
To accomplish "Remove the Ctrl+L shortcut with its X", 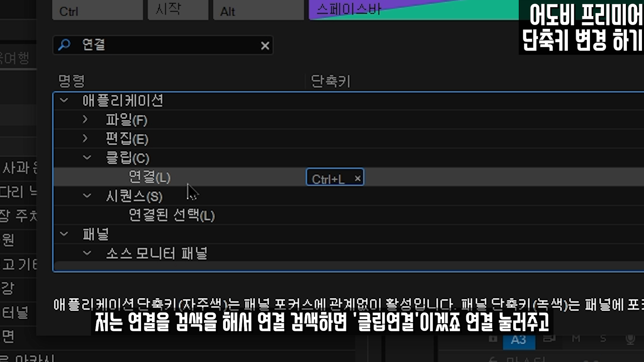I will (358, 178).
